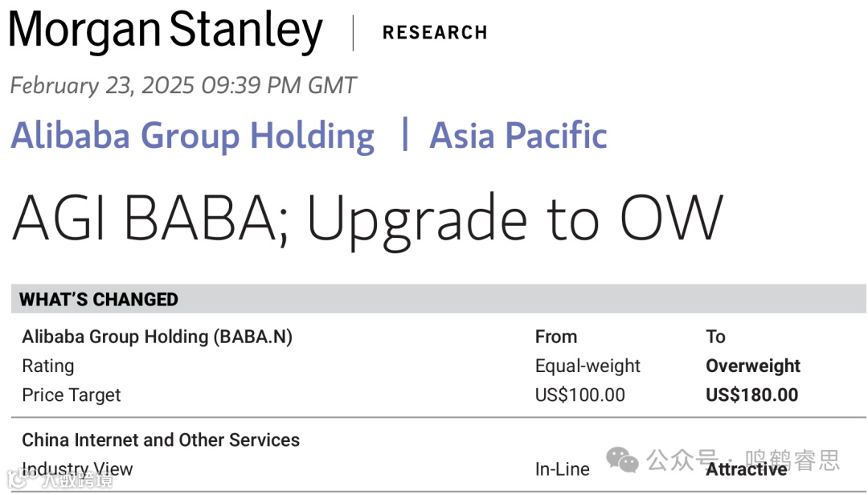The width and height of the screenshot is (868, 495).
Task: Select the Alibaba Group Holding heading
Action: (x=193, y=137)
